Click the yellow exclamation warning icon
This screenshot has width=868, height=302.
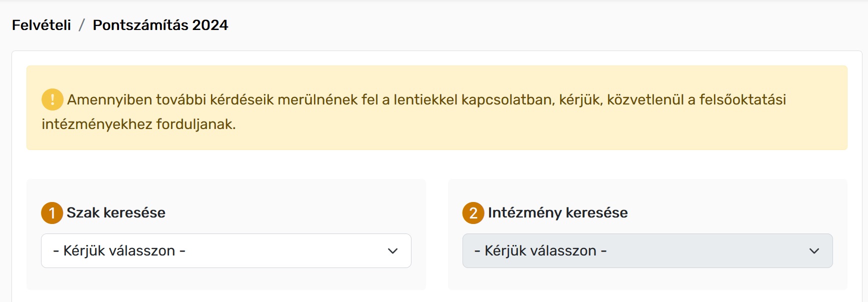click(x=52, y=99)
